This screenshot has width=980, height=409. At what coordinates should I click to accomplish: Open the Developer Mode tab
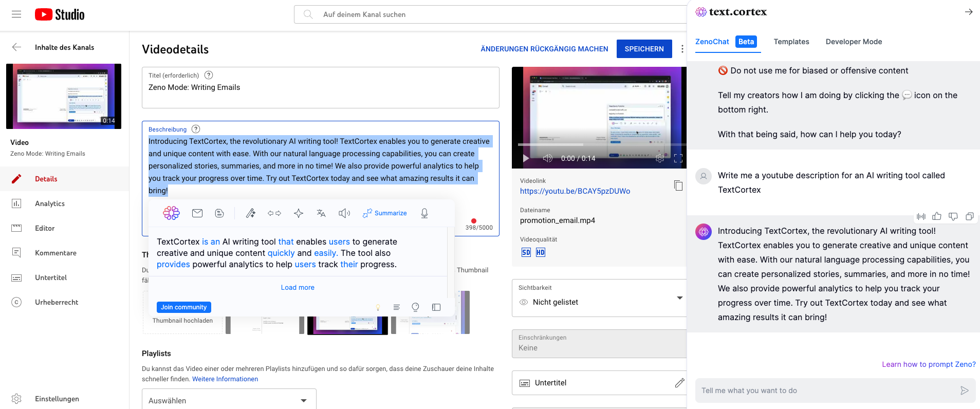coord(854,42)
